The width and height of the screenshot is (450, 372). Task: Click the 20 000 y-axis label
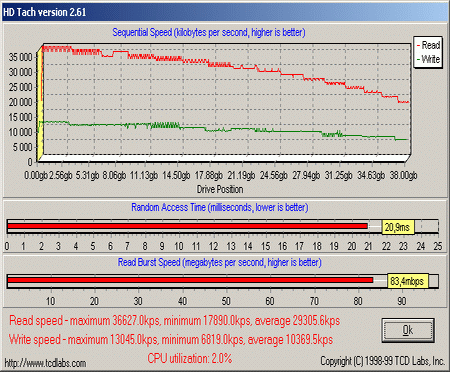pos(21,102)
